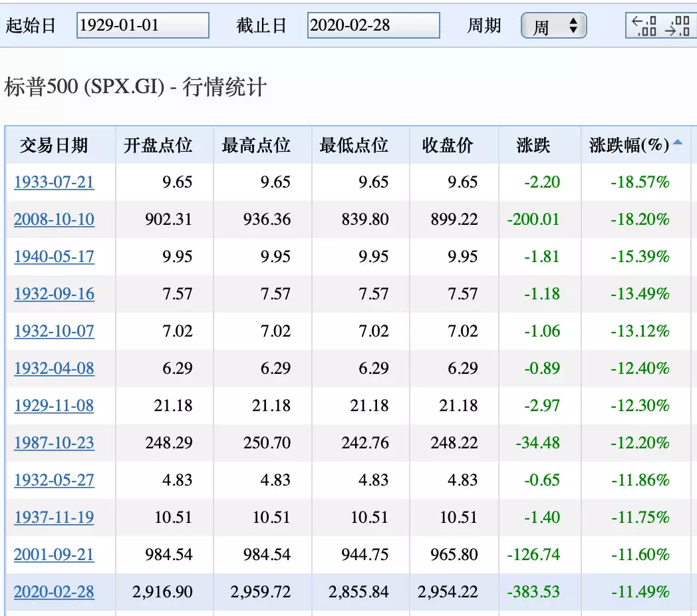
Task: Focus the 截止日 end date field
Action: (x=373, y=25)
